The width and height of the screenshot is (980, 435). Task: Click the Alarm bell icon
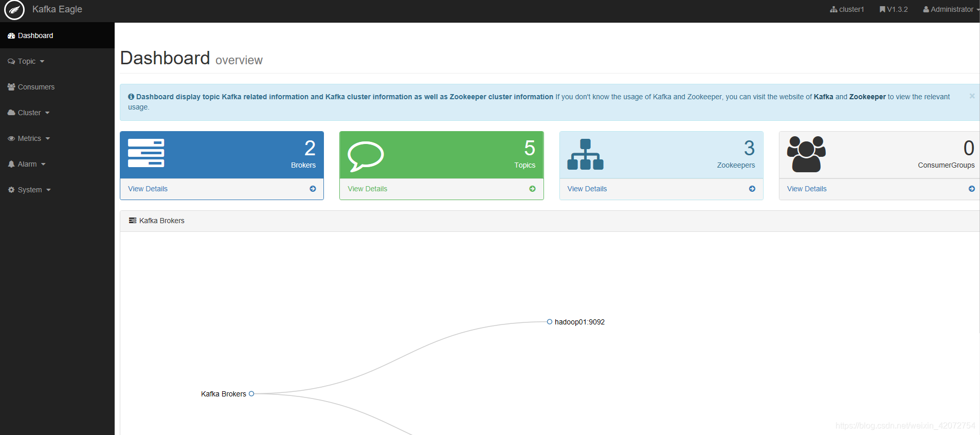[11, 164]
